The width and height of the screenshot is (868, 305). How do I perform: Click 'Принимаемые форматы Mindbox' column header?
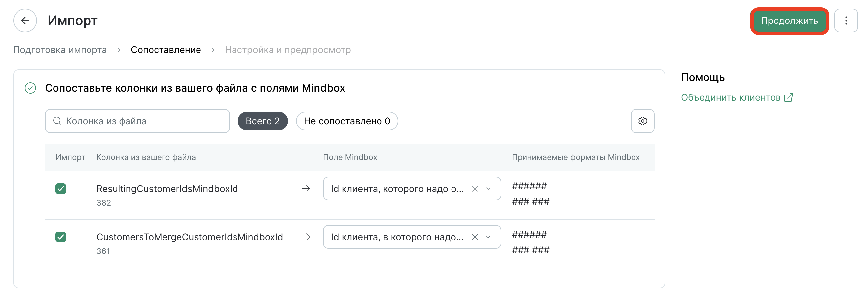click(575, 157)
